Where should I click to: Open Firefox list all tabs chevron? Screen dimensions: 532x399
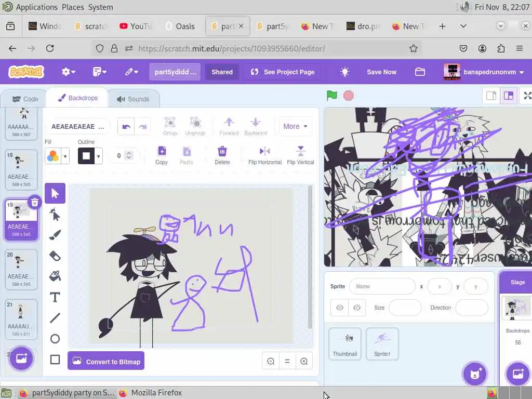click(x=463, y=26)
